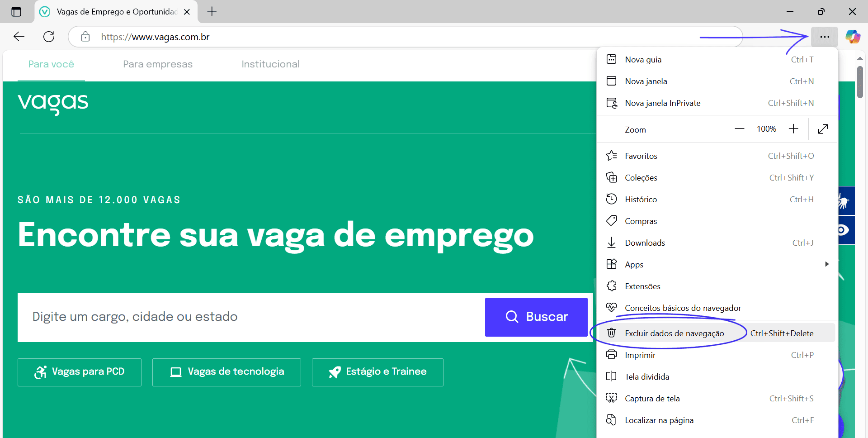Choose Imprimir menu entry text
868x438 pixels.
[640, 355]
